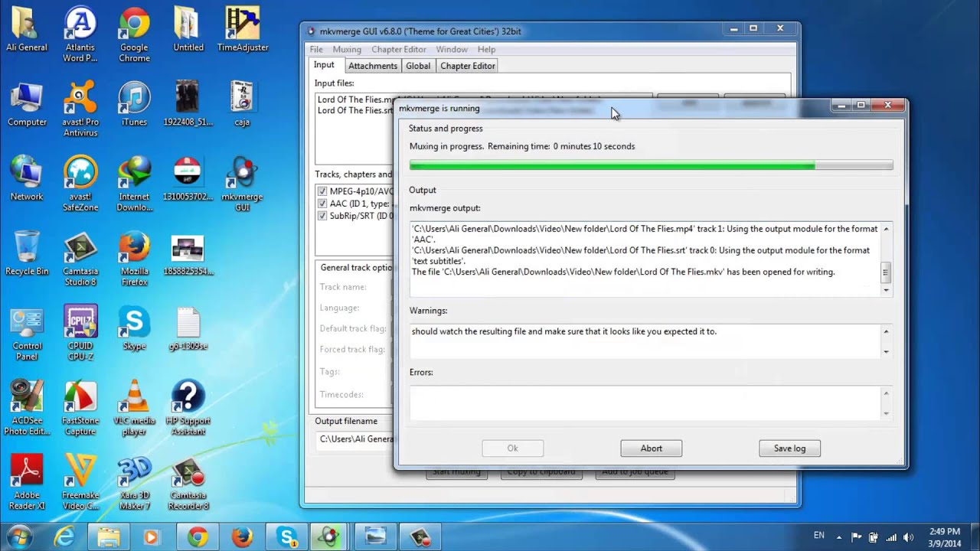Launch ACDSee Photo Editor shortcut

point(27,409)
